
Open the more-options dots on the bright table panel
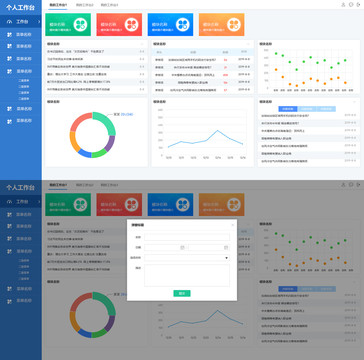(248, 44)
